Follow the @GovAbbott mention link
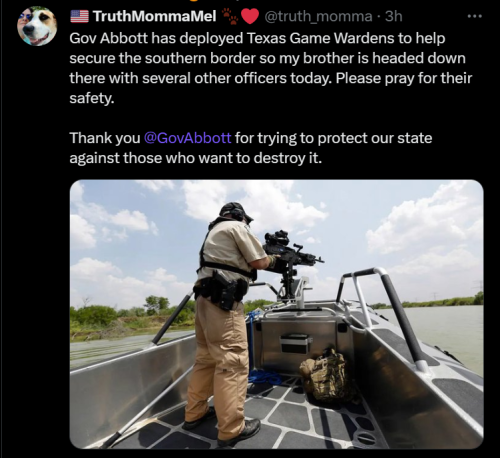500x458 pixels. 187,138
